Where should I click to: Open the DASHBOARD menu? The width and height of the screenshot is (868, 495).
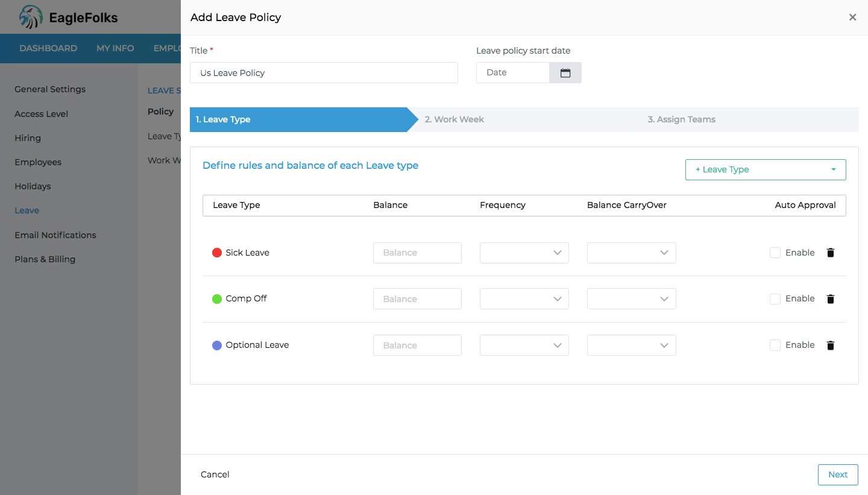[48, 48]
